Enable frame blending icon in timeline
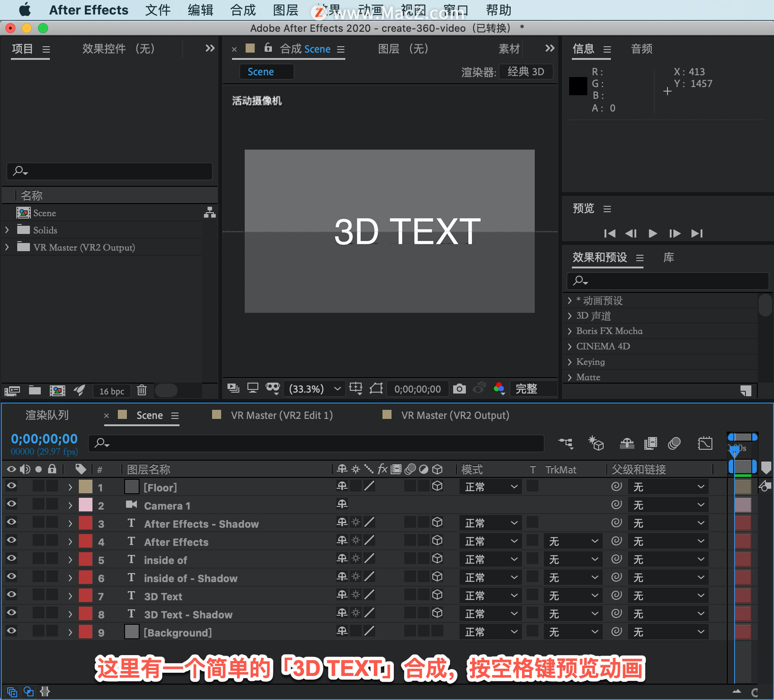This screenshot has height=700, width=774. (x=651, y=443)
